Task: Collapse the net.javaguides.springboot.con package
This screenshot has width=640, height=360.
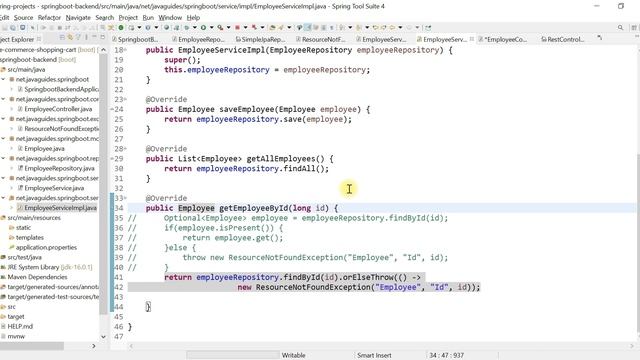Action: 3,99
